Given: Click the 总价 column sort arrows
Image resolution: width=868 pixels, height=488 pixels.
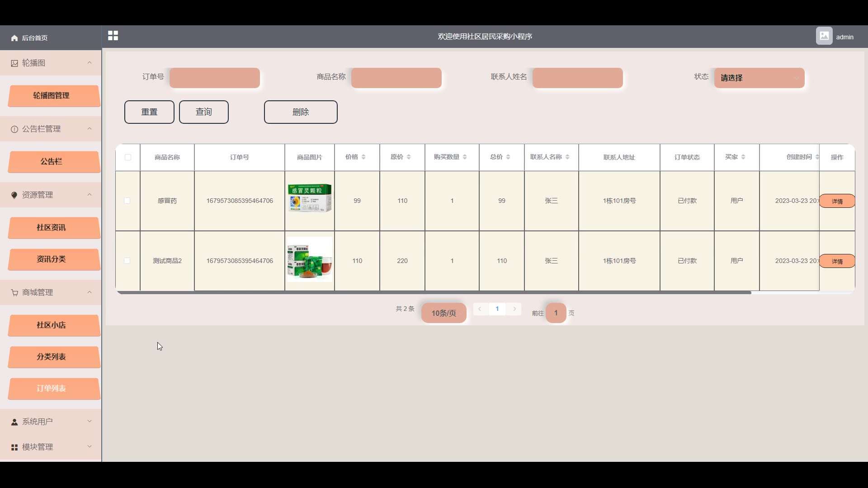Looking at the screenshot, I should [x=508, y=157].
